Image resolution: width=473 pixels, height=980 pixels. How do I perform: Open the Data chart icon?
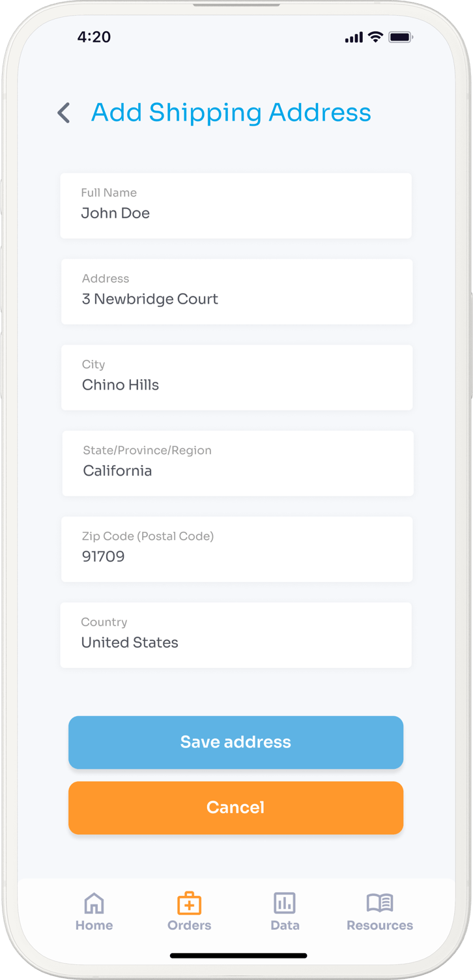pos(285,903)
